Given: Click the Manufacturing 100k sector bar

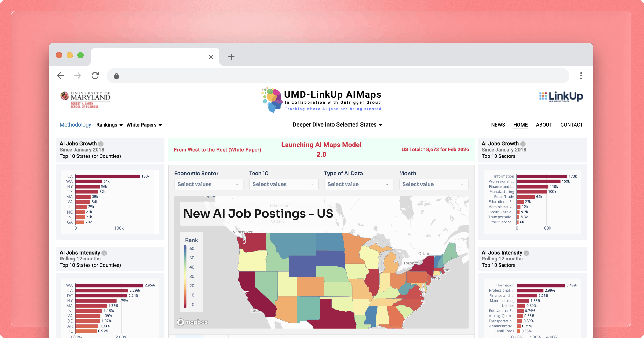Looking at the screenshot, I should (532, 192).
